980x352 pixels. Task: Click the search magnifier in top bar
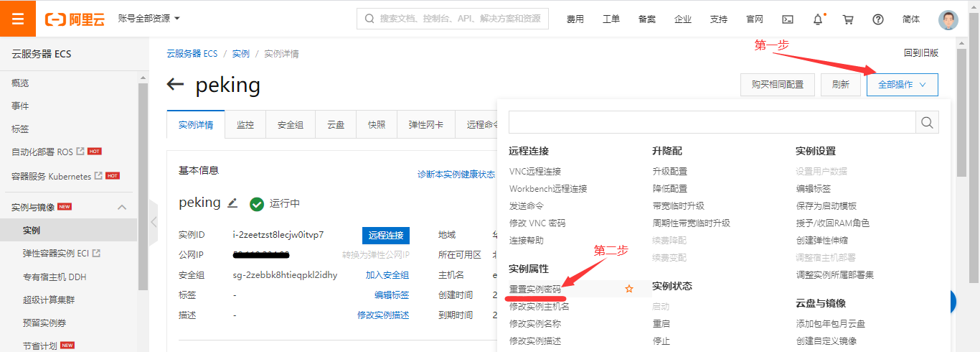tap(369, 19)
